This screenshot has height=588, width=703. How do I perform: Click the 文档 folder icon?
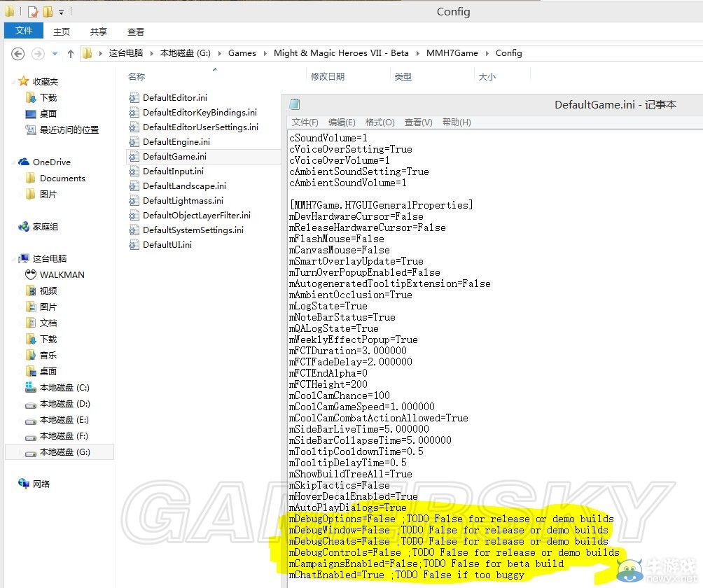pyautogui.click(x=31, y=323)
